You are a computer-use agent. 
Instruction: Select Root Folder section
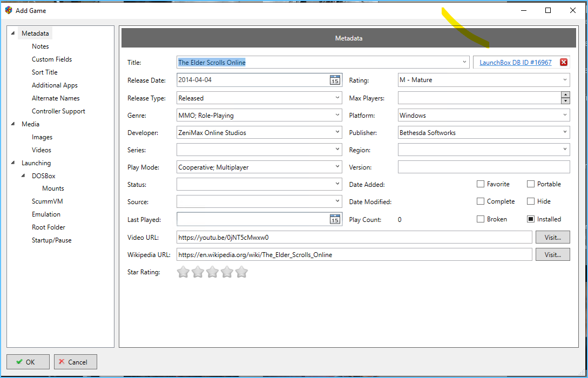tap(49, 227)
